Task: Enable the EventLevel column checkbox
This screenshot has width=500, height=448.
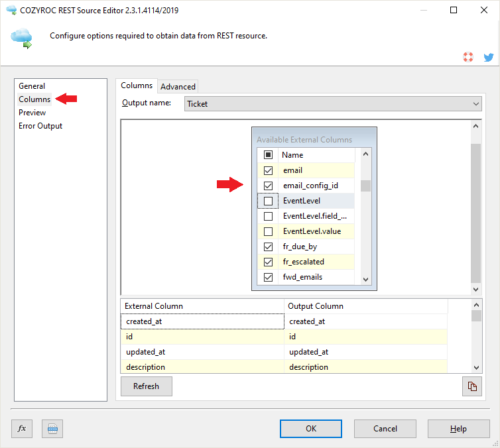Action: point(268,201)
